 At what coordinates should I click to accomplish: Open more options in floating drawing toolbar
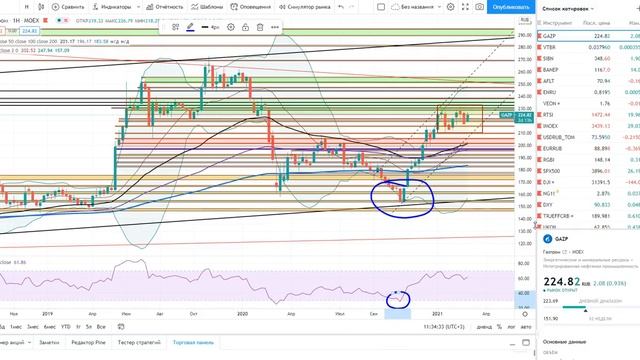click(275, 27)
